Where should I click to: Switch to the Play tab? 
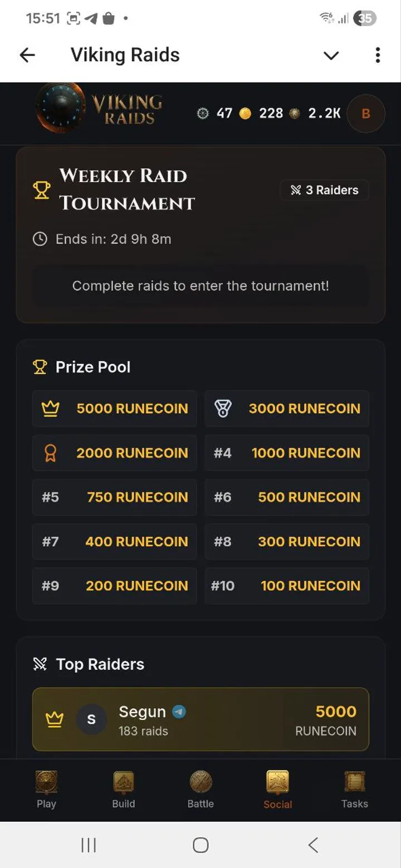(46, 789)
